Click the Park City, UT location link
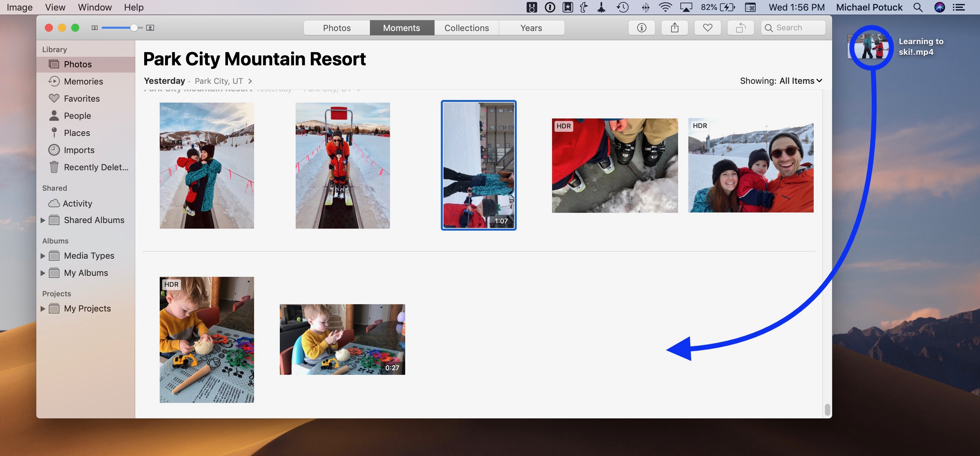This screenshot has width=980, height=456. pyautogui.click(x=219, y=81)
